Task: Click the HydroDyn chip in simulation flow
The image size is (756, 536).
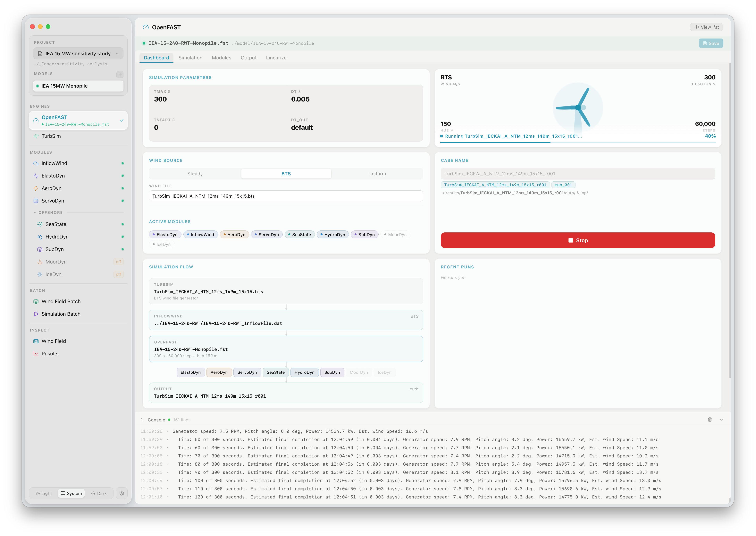Action: pos(304,373)
